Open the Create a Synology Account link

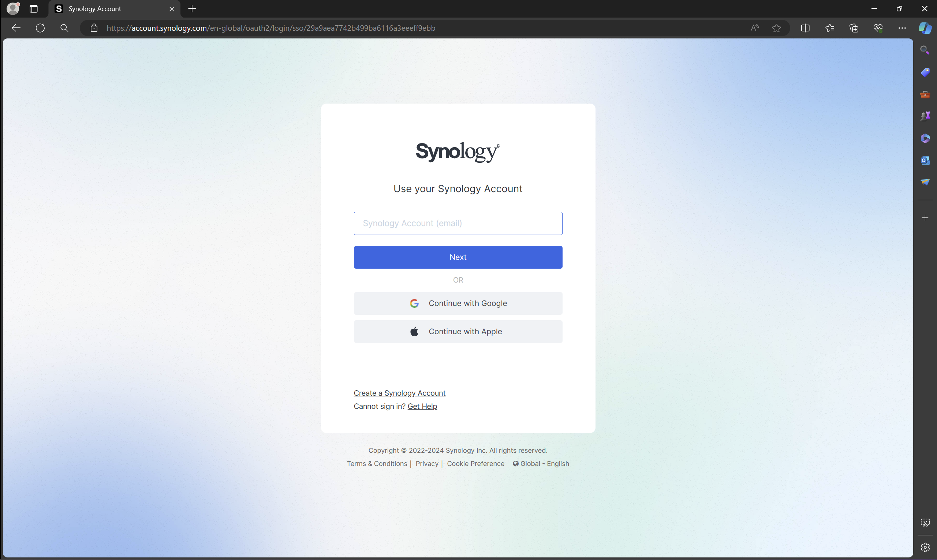coord(399,393)
